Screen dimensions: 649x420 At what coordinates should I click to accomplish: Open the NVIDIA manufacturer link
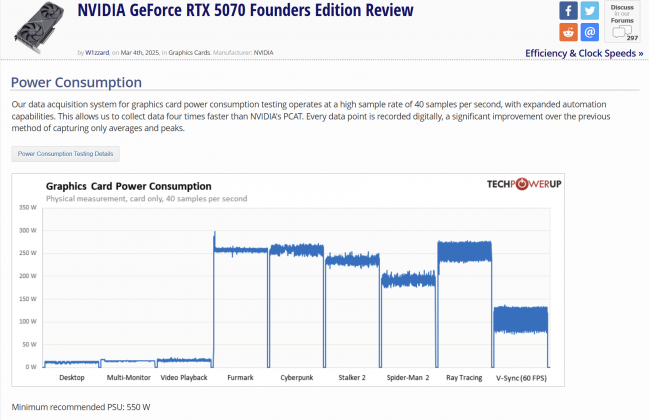coord(263,53)
